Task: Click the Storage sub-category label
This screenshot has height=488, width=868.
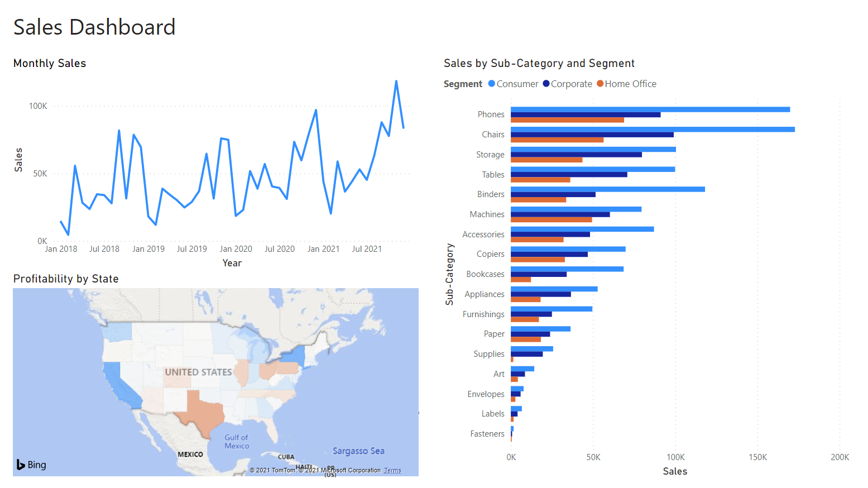Action: 490,155
